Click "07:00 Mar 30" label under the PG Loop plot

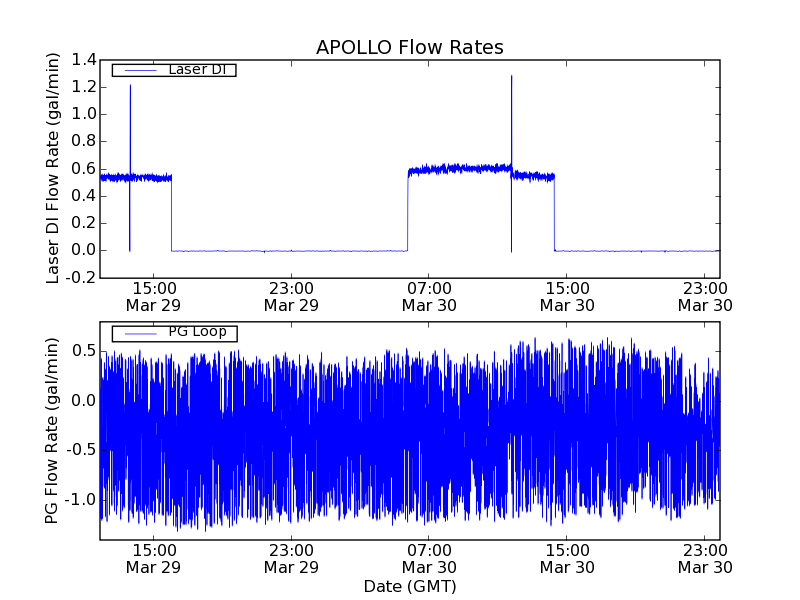click(x=429, y=559)
